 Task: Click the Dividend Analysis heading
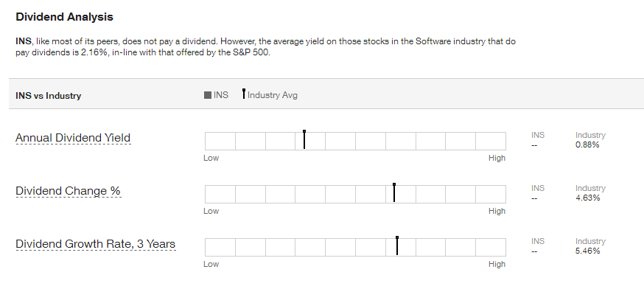65,17
